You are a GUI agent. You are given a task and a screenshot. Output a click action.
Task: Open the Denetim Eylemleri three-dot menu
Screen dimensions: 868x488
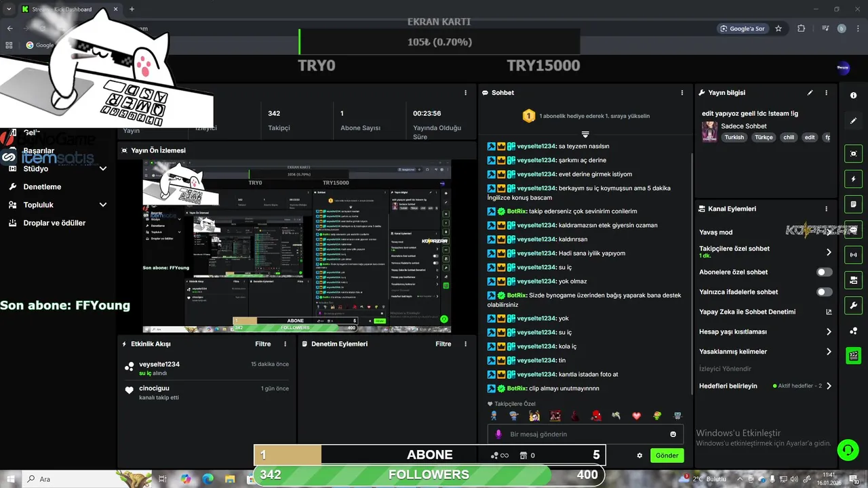[x=465, y=344]
